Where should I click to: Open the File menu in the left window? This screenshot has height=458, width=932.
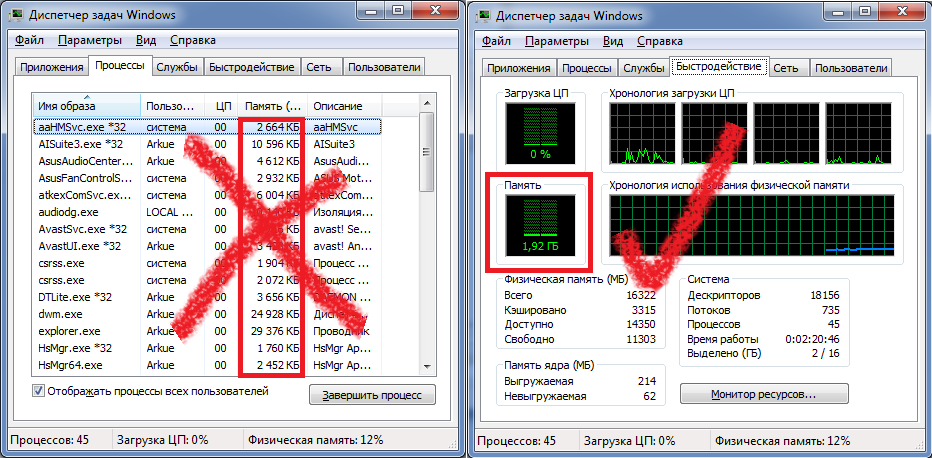29,40
